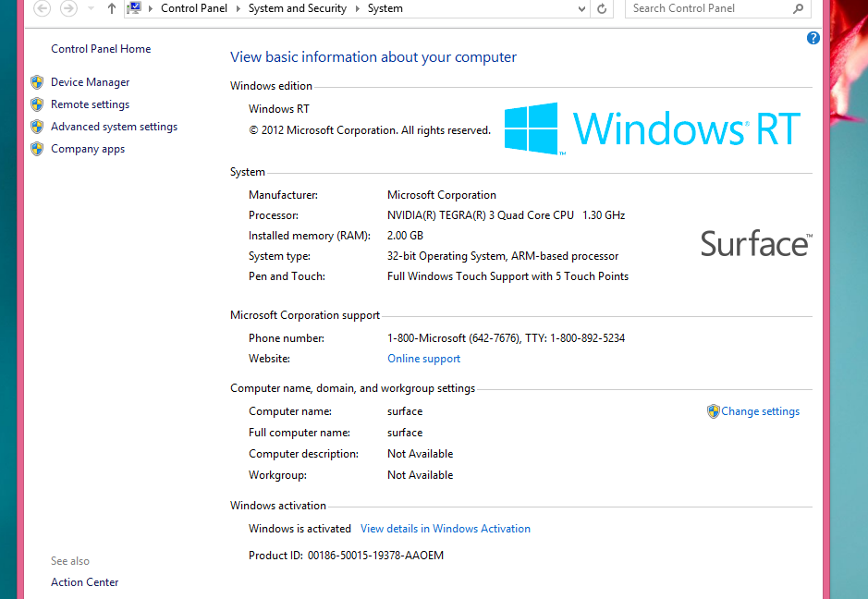This screenshot has width=868, height=599.
Task: Click the search magnifier icon
Action: click(798, 8)
